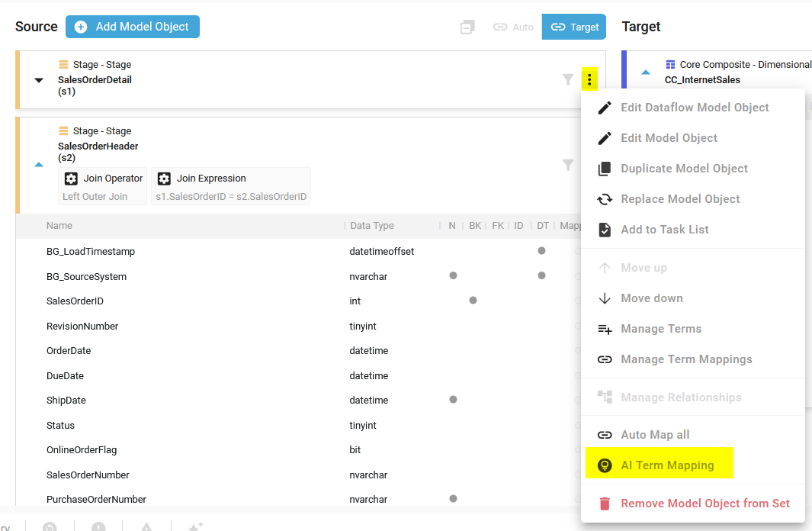
Task: Select Duplicate Model Object menu entry
Action: coord(683,169)
